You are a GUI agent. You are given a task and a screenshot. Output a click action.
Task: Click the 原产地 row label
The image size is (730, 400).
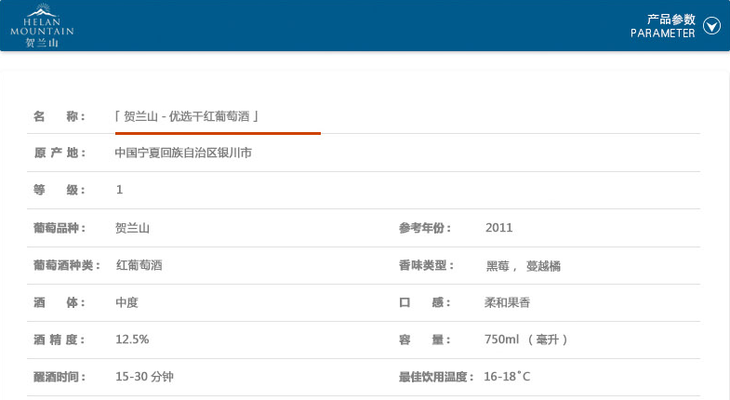(x=59, y=153)
